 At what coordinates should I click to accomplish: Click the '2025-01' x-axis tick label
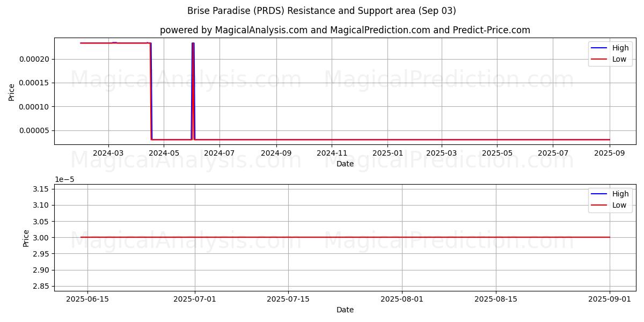point(387,153)
